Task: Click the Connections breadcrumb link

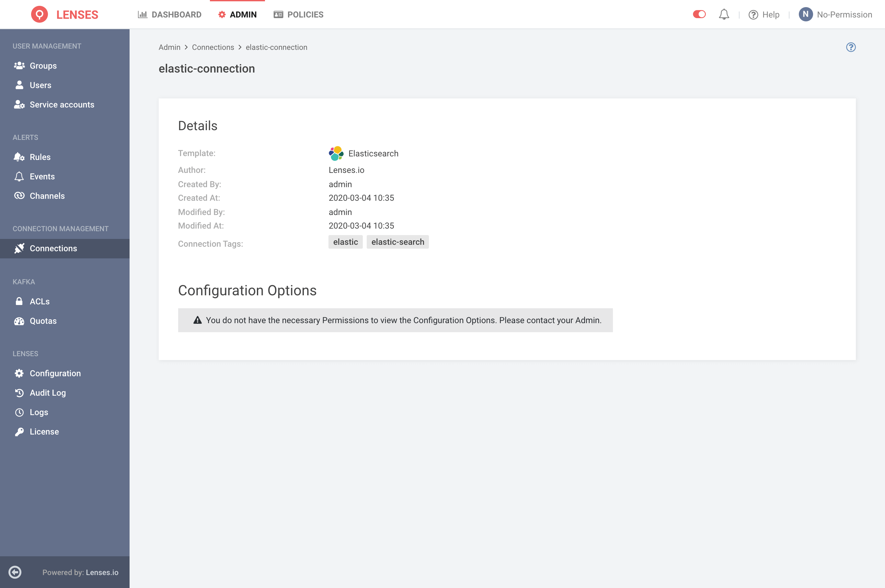Action: click(213, 47)
